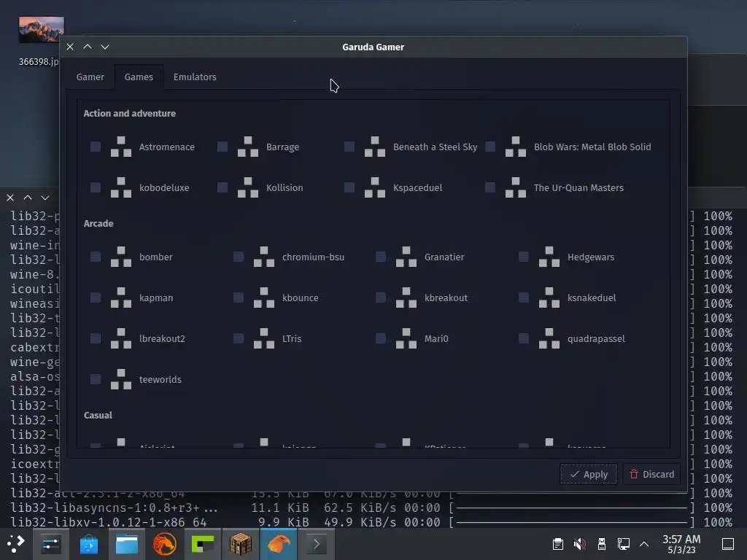
Task: Switch to the terminal taskbar entry
Action: click(317, 544)
